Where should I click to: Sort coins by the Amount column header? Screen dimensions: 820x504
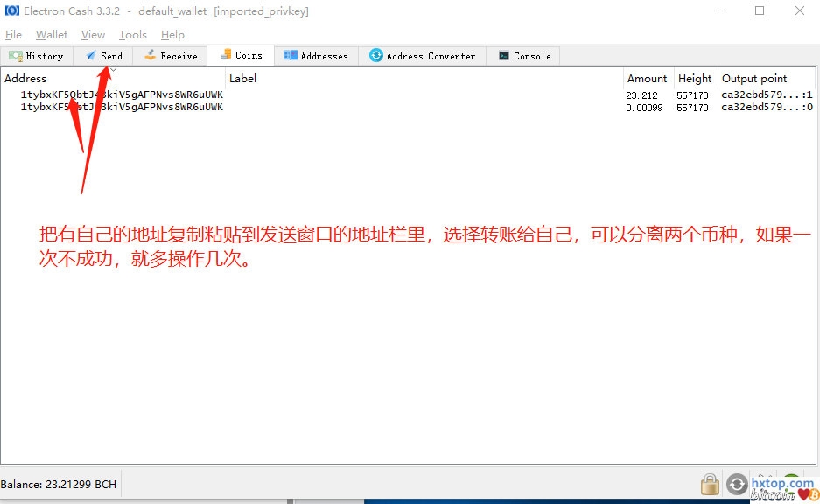pyautogui.click(x=647, y=79)
